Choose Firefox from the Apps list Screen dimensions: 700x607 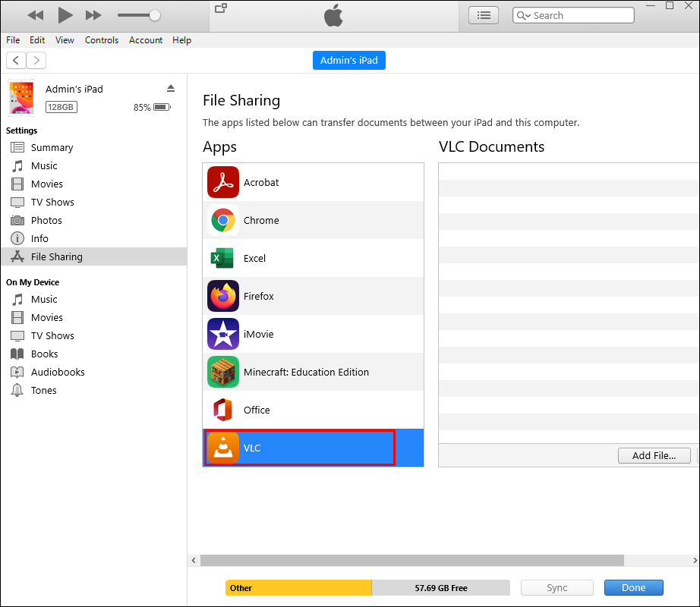coord(313,296)
